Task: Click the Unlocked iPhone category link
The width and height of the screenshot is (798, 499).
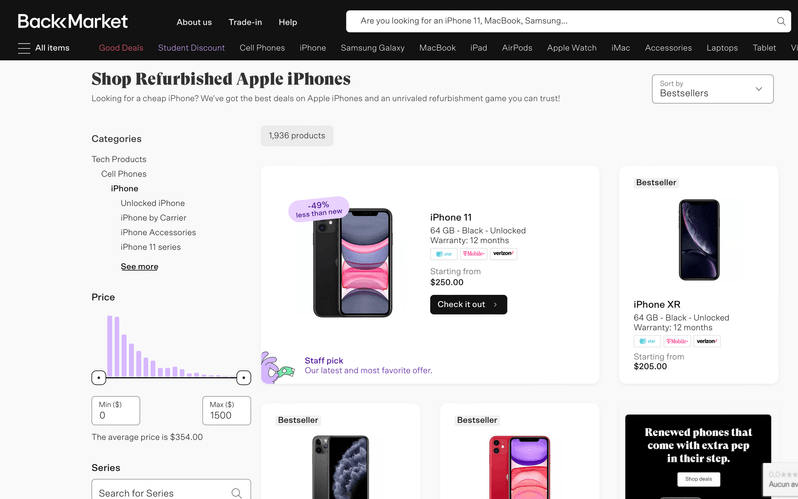Action: [x=152, y=203]
